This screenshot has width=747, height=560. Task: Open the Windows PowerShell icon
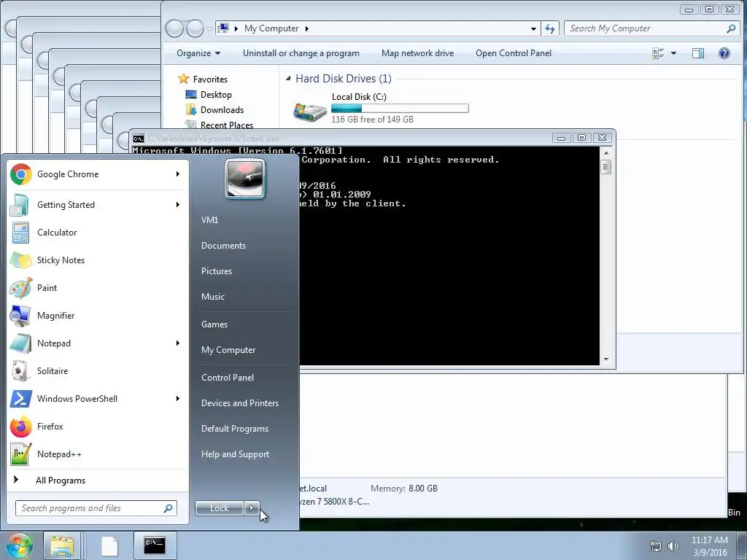click(20, 399)
